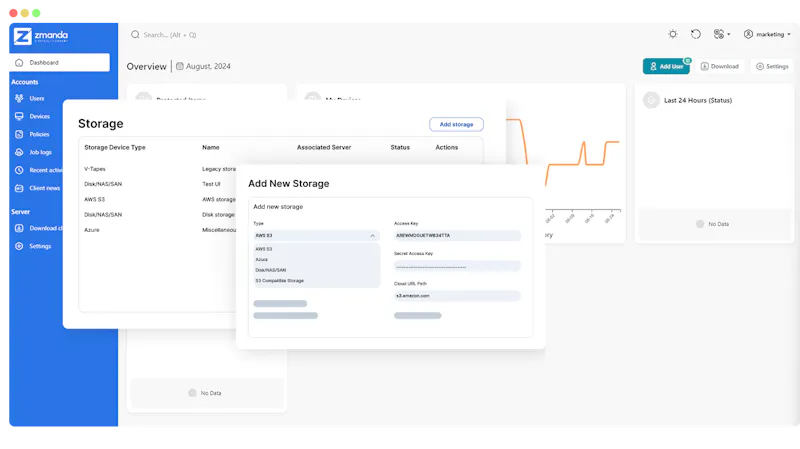Open Policies in the sidebar
This screenshot has width=800, height=449.
(39, 134)
